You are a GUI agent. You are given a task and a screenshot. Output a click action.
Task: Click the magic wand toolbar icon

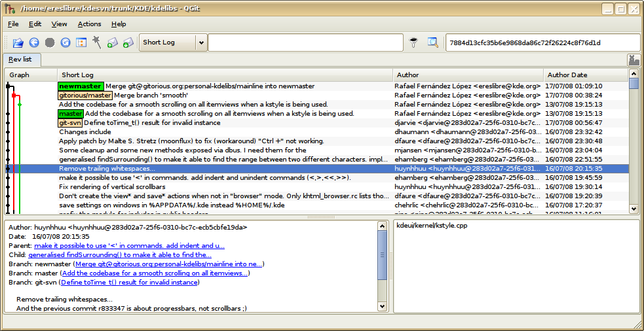tap(96, 43)
